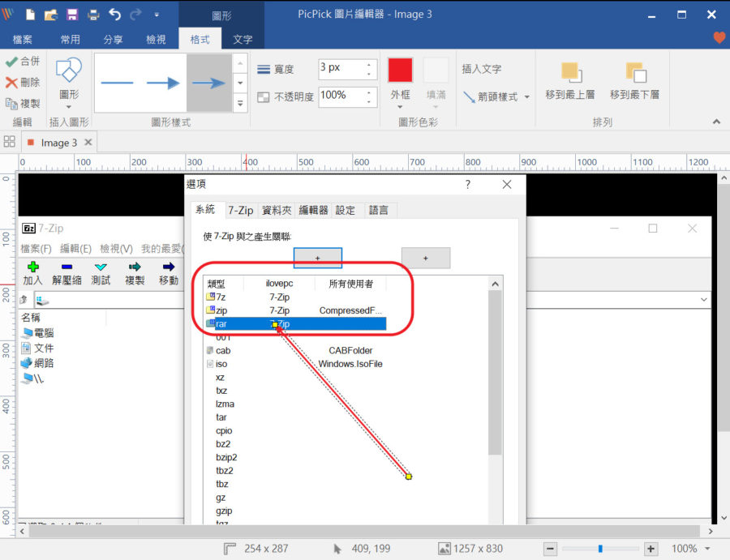Viewport: 730px width, 560px height.
Task: Click the PicPick logo icon in the title bar
Action: click(x=8, y=15)
